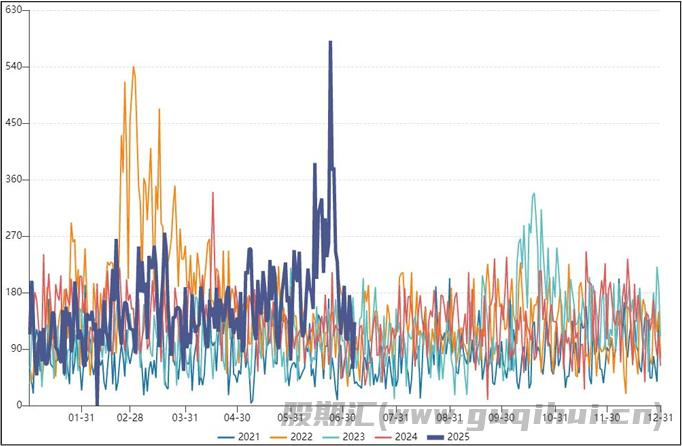Click the orange 2022 peak near 02-28
Viewport: 682px width, 446px height.
click(x=133, y=68)
